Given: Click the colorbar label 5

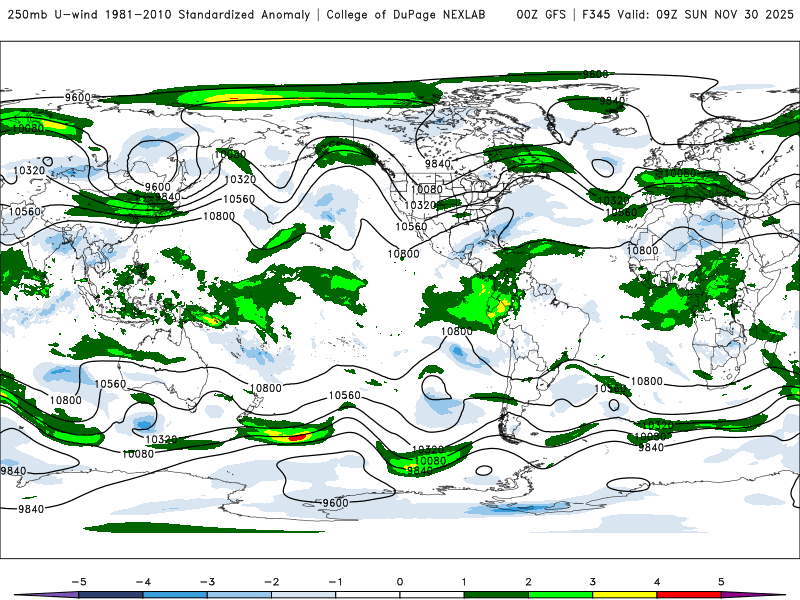Looking at the screenshot, I should coord(721,582).
